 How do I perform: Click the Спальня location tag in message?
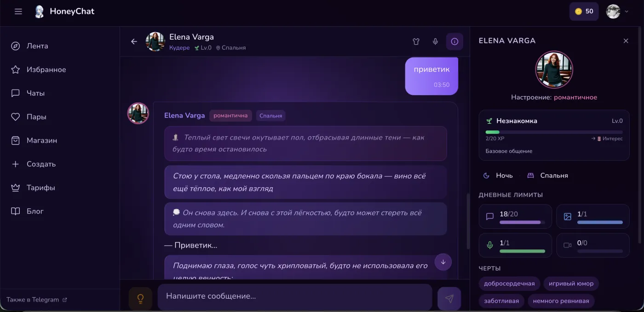[270, 116]
